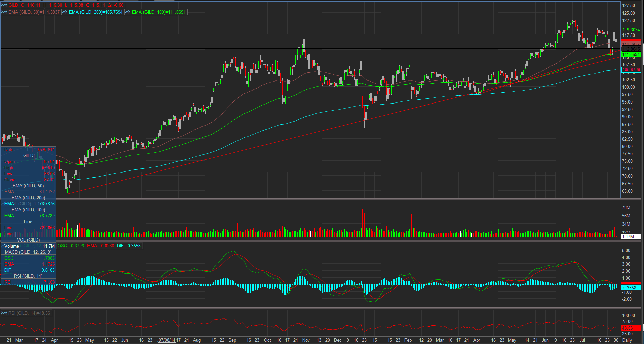Screen dimensions: 644x344
Task: Click the GILD chart series icon
Action: pos(4,5)
